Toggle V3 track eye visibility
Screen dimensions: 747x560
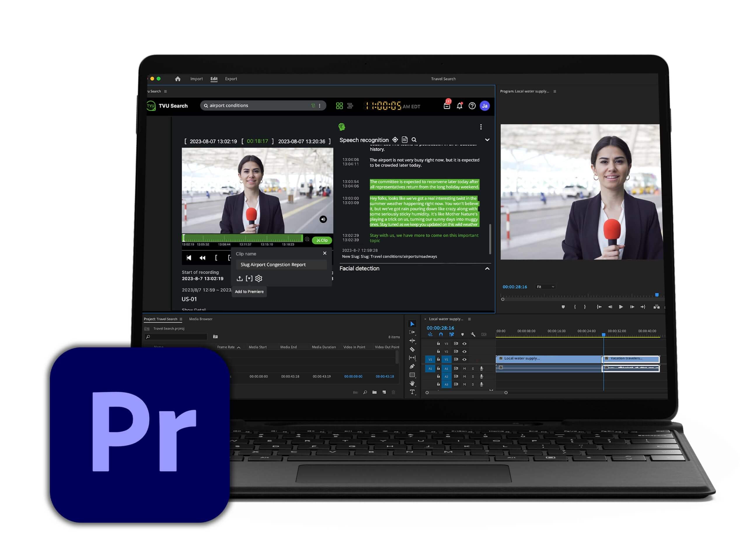coord(464,344)
